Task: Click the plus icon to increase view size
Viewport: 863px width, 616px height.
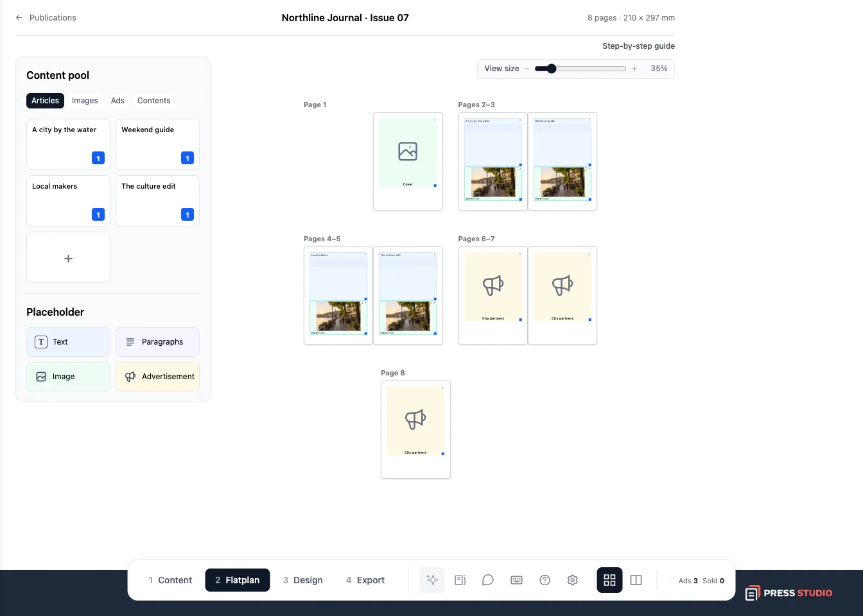Action: [x=634, y=69]
